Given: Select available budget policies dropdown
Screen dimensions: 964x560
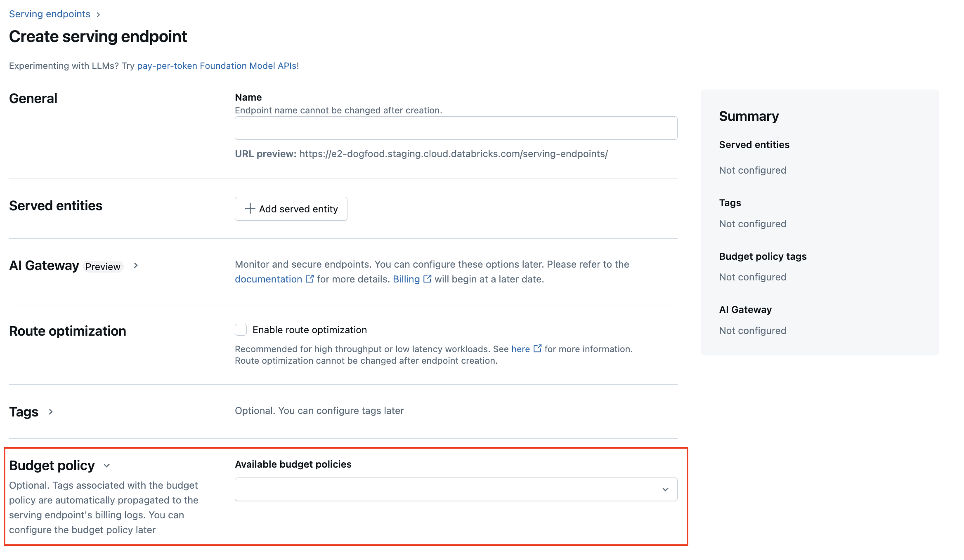Looking at the screenshot, I should [456, 489].
